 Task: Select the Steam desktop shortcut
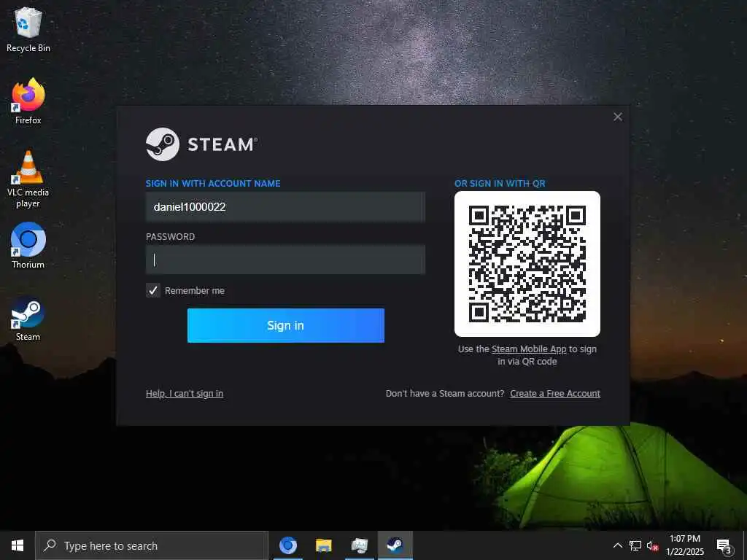(x=28, y=319)
